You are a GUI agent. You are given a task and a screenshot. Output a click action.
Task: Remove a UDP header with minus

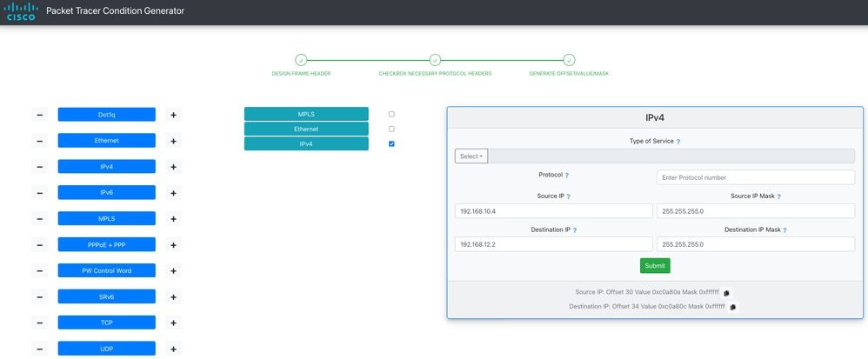click(40, 349)
